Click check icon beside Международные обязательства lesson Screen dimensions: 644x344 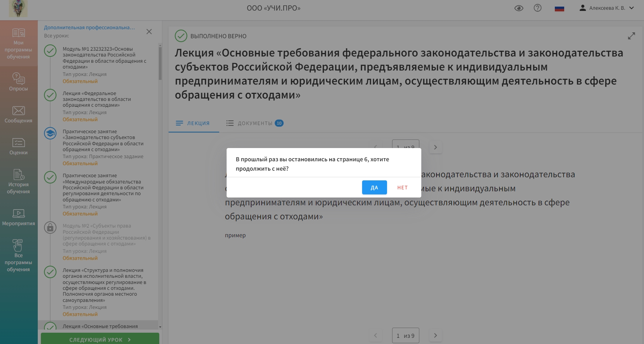click(50, 177)
